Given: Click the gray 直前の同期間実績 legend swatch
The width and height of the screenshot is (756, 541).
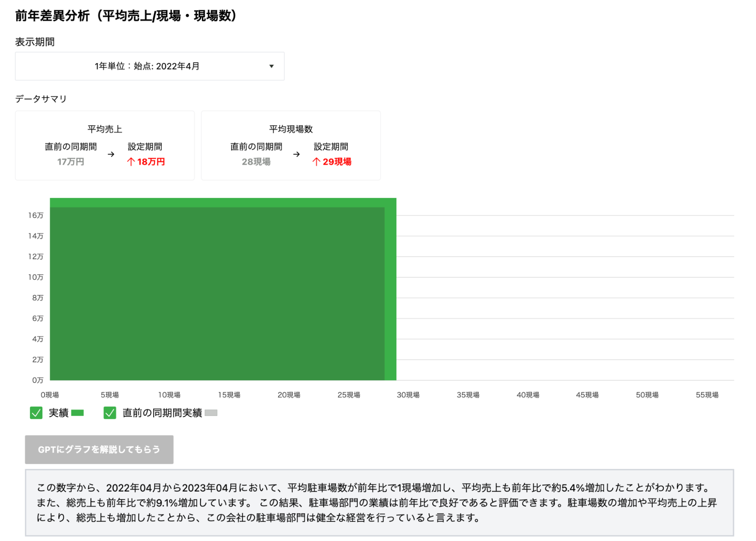Looking at the screenshot, I should [x=211, y=412].
